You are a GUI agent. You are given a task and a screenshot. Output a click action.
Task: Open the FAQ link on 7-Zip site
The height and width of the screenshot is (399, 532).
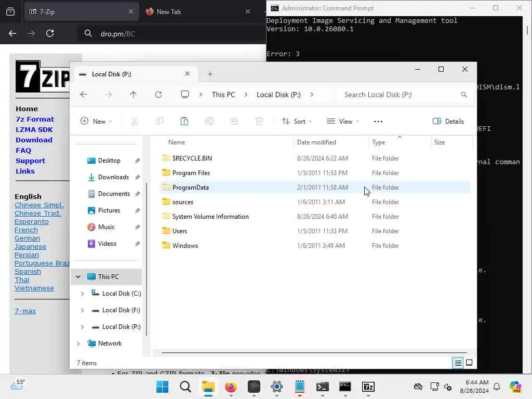click(23, 150)
